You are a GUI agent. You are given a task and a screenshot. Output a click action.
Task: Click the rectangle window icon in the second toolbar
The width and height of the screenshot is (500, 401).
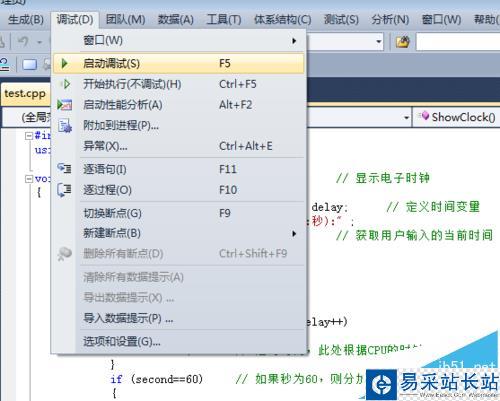[x=29, y=64]
